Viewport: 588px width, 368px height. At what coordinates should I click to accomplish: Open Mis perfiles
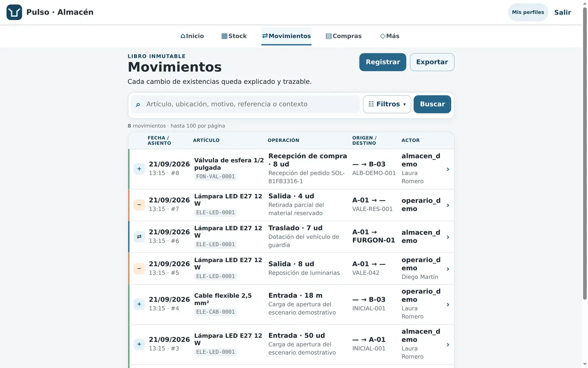coord(528,12)
